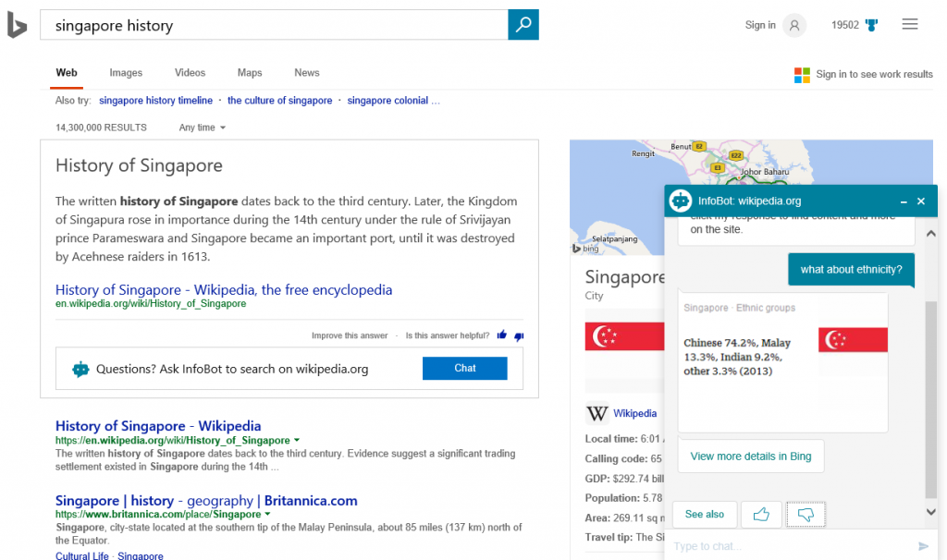Viewport: 947px width, 560px height.
Task: Click the search magnifier button
Action: pyautogui.click(x=523, y=25)
